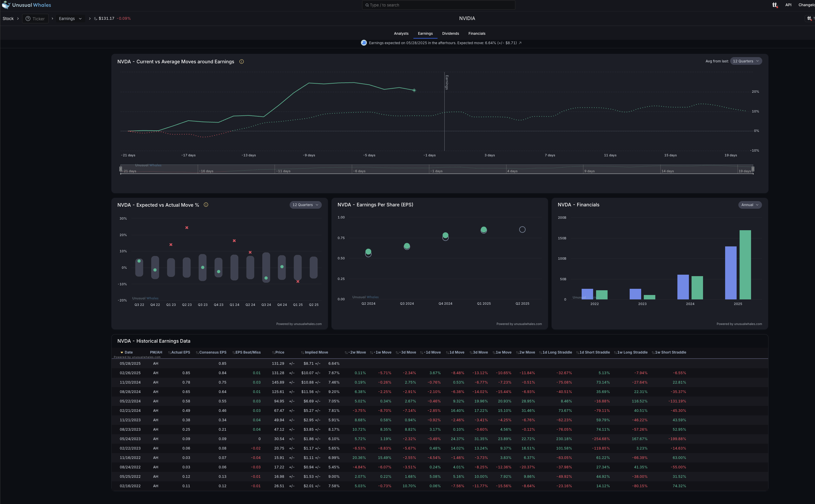This screenshot has width=815, height=504.
Task: Click the Price column sort icon
Action: pos(273,352)
